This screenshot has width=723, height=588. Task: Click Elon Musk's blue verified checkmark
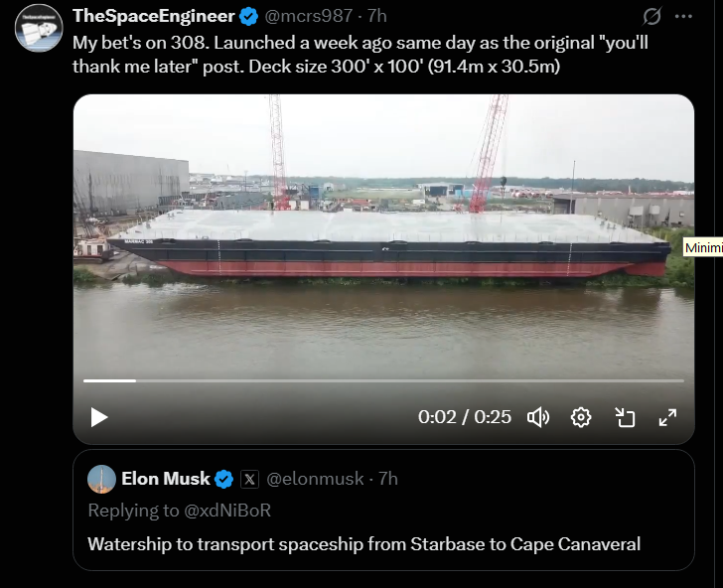coord(224,479)
